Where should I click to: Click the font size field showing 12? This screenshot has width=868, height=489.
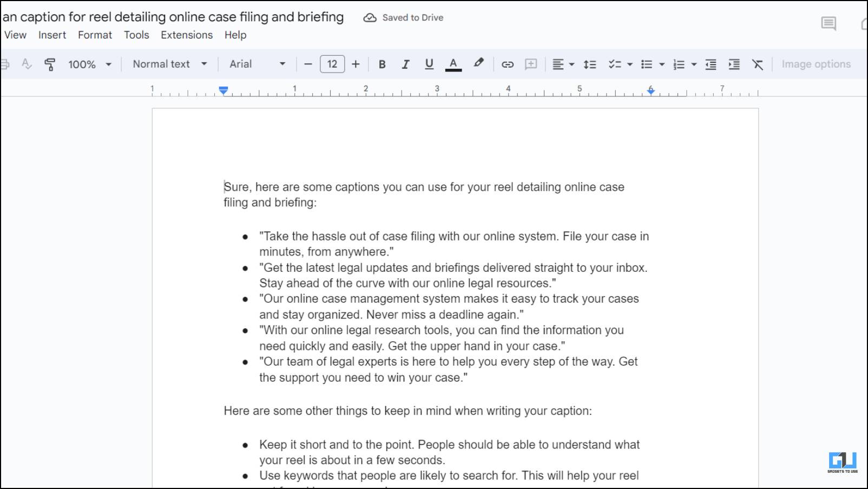click(332, 64)
